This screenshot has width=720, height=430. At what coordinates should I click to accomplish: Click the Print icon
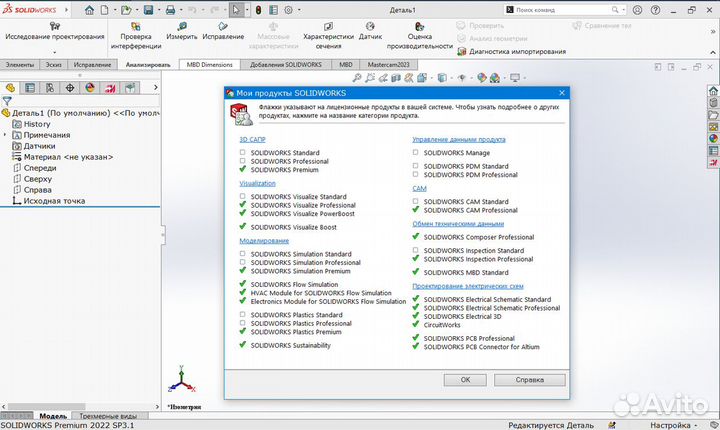pos(170,10)
